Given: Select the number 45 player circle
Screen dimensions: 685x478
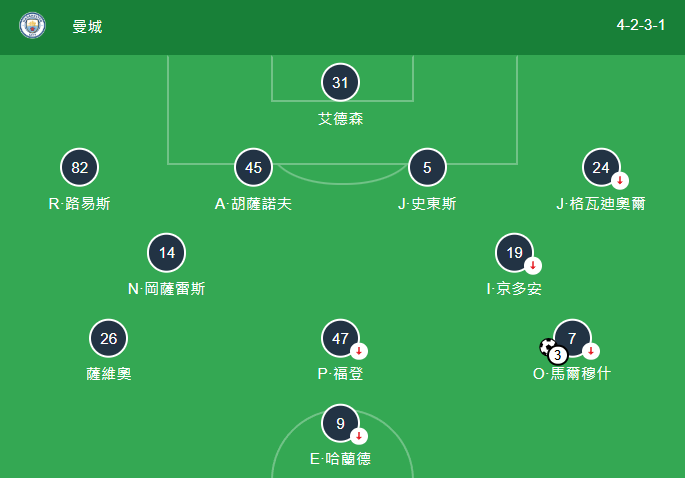Looking at the screenshot, I should pos(253,167).
